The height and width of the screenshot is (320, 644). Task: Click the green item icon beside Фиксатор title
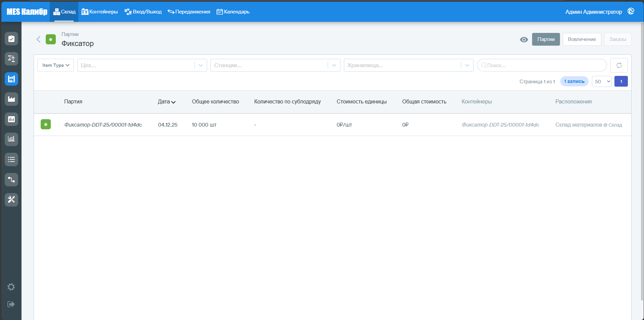click(51, 39)
